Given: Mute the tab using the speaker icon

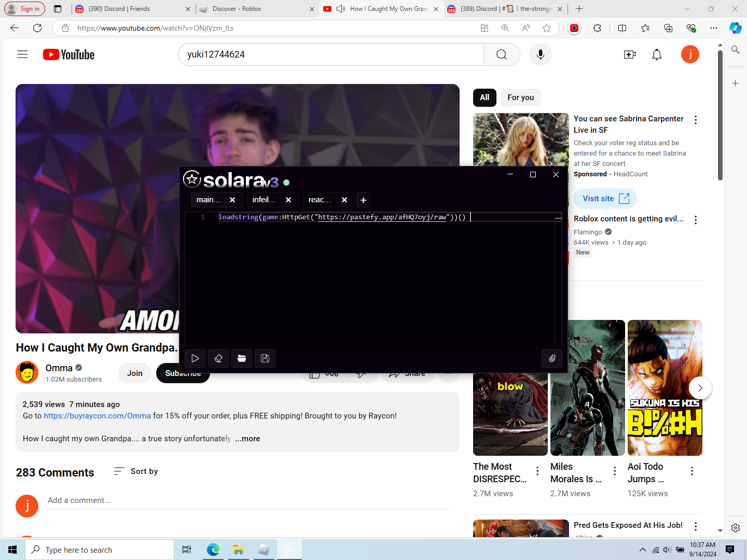Looking at the screenshot, I should coord(341,9).
